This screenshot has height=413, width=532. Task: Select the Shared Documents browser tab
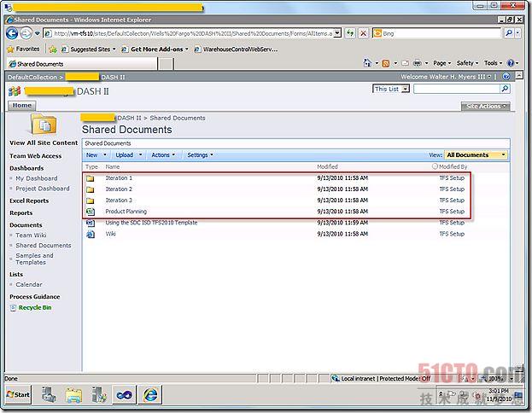pos(82,64)
